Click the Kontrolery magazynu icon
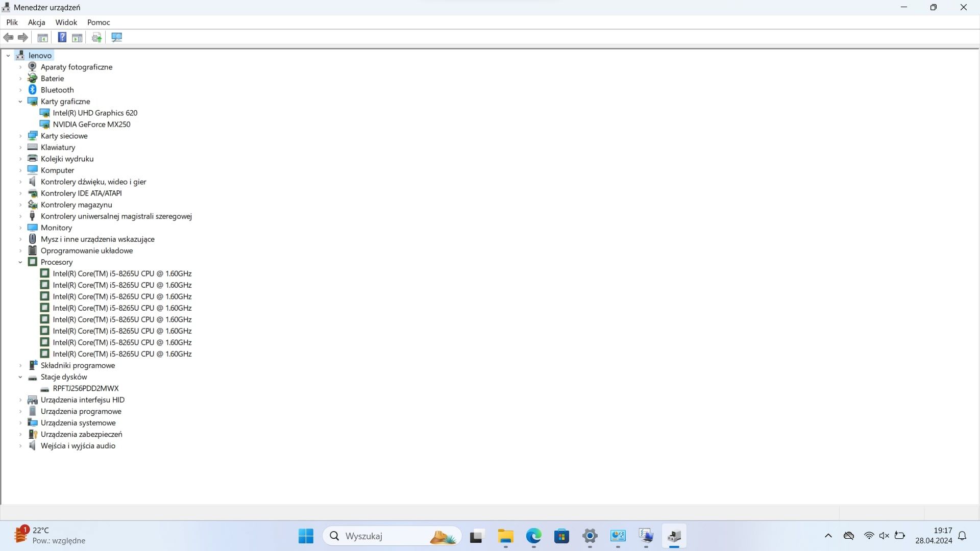Screen dimensions: 980x551 pos(33,205)
